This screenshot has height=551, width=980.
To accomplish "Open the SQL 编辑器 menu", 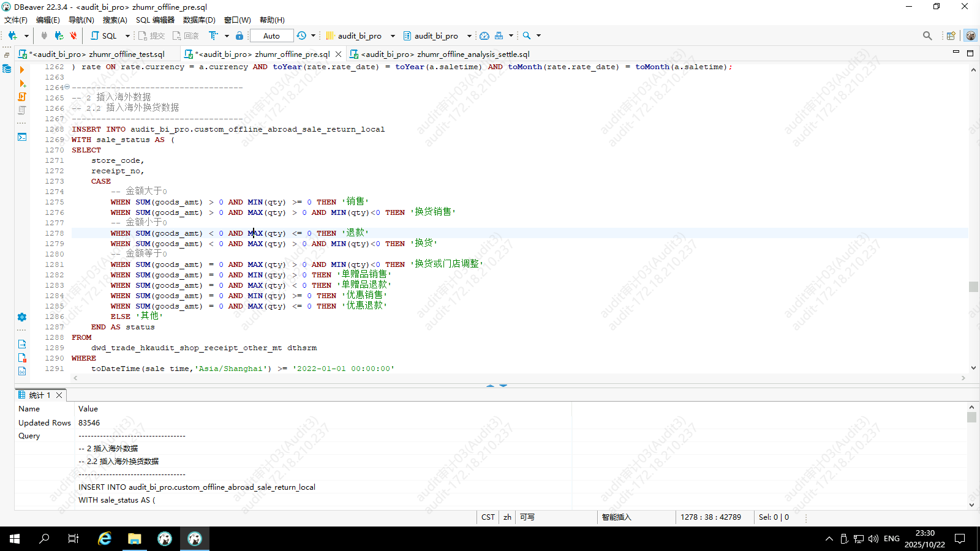I will point(155,20).
